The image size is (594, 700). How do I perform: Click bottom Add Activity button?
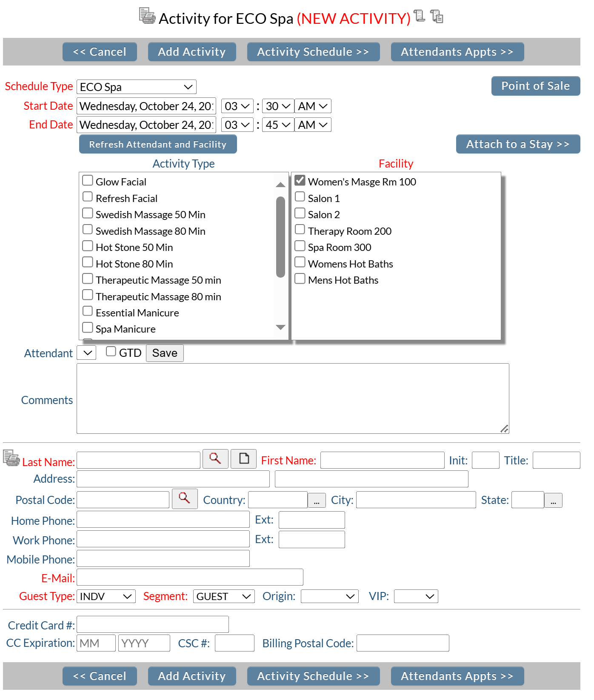click(192, 676)
